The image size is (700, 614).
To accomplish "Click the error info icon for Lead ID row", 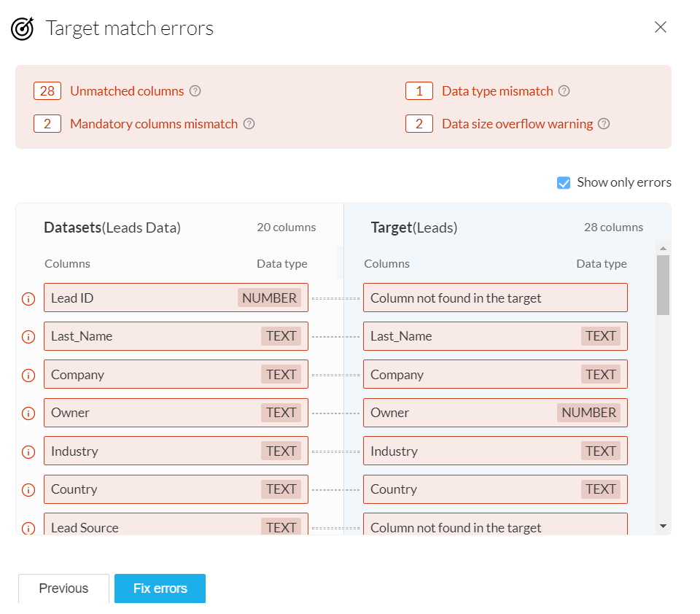I will tap(28, 298).
